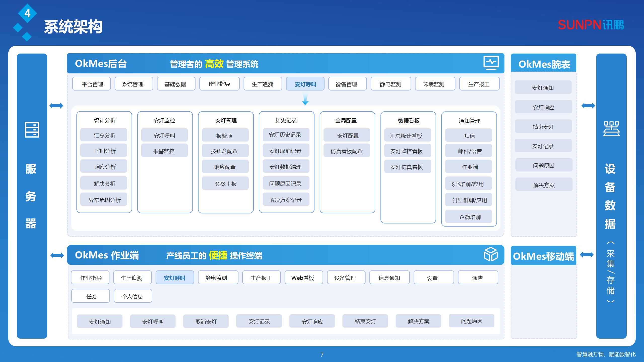Click the arrow linking OkMes腕表 to 设备数据
The width and height of the screenshot is (644, 362).
(588, 106)
